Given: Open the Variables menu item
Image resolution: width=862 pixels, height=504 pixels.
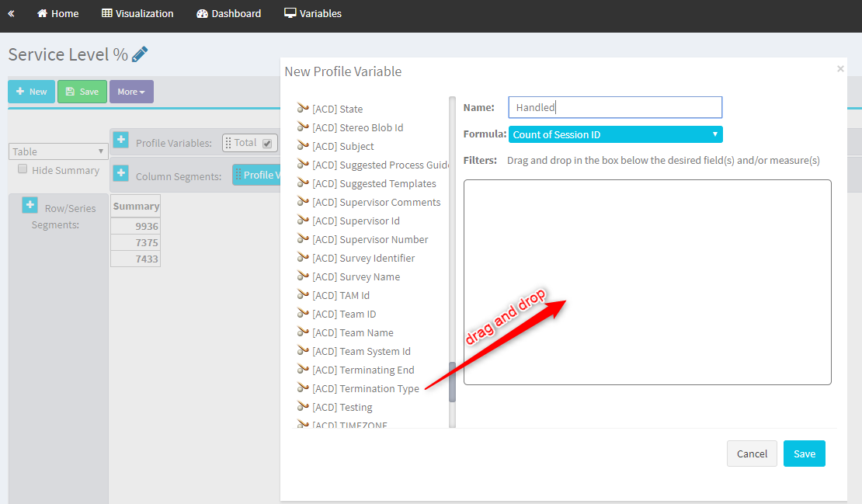Looking at the screenshot, I should click(x=313, y=14).
